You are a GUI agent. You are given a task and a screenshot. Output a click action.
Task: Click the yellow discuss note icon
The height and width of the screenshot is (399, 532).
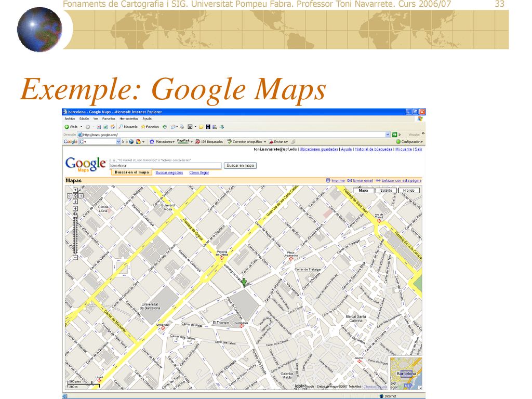tap(201, 127)
